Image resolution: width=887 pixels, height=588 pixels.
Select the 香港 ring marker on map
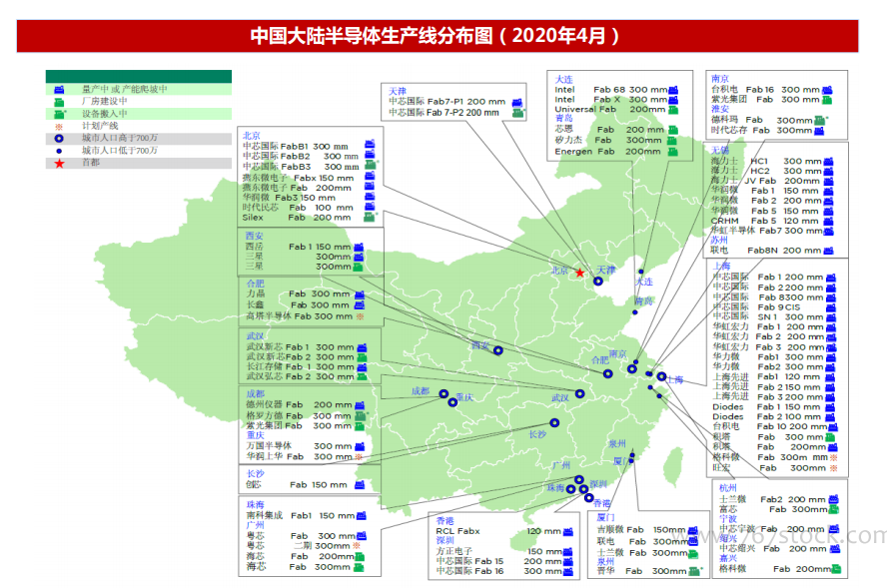click(589, 498)
